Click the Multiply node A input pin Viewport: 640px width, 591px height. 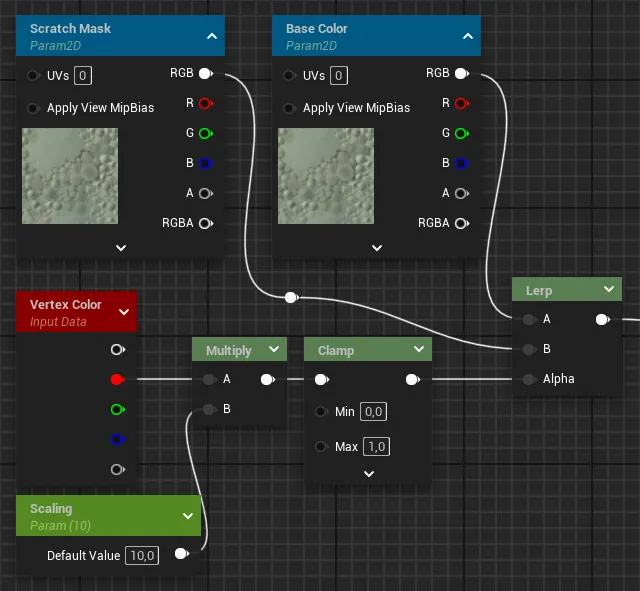click(209, 380)
